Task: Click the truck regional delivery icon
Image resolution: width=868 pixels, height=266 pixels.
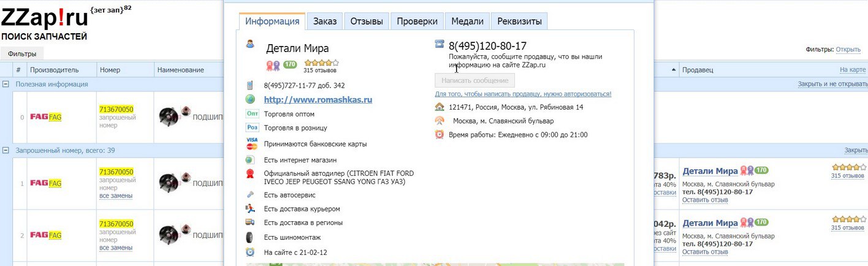Action: pyautogui.click(x=250, y=222)
